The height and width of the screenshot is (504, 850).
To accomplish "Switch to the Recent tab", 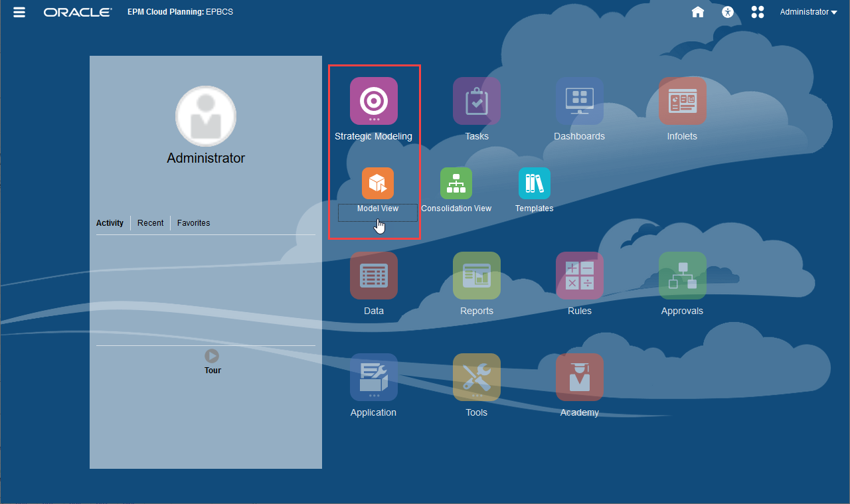I will click(150, 222).
